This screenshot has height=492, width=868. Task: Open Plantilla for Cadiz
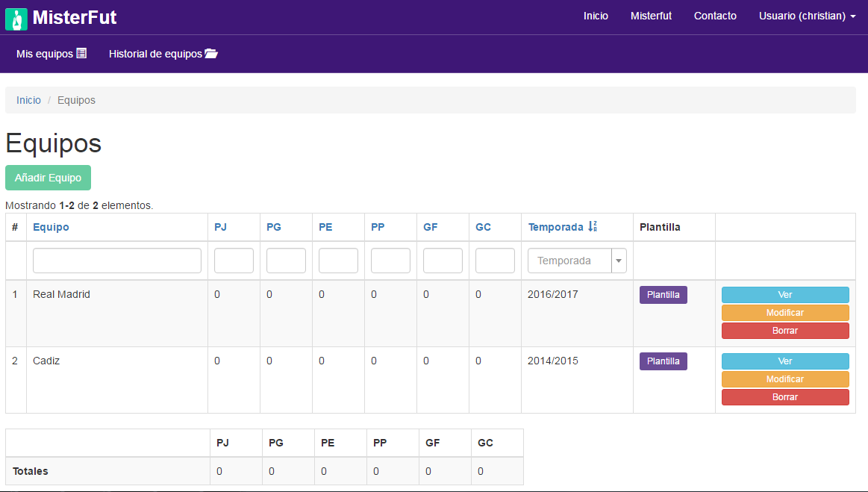[x=664, y=361]
